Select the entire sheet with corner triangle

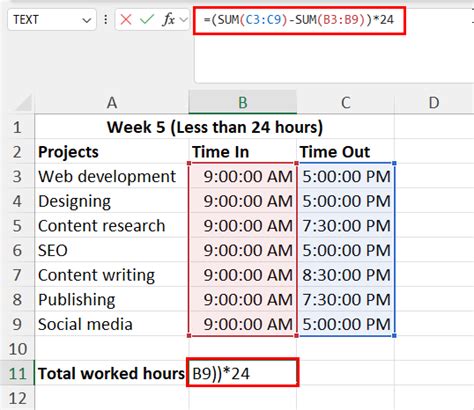pyautogui.click(x=23, y=103)
